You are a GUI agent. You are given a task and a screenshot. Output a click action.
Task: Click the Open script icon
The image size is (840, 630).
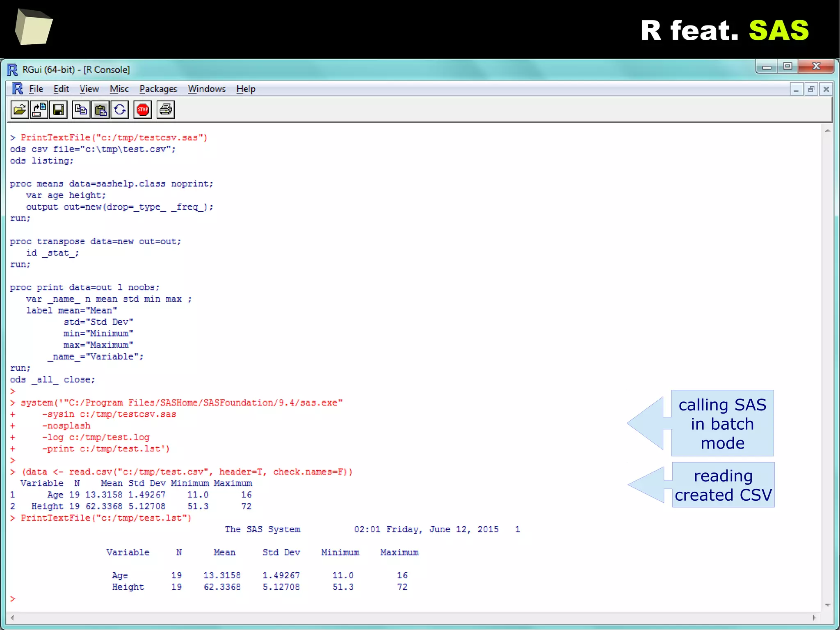click(20, 110)
